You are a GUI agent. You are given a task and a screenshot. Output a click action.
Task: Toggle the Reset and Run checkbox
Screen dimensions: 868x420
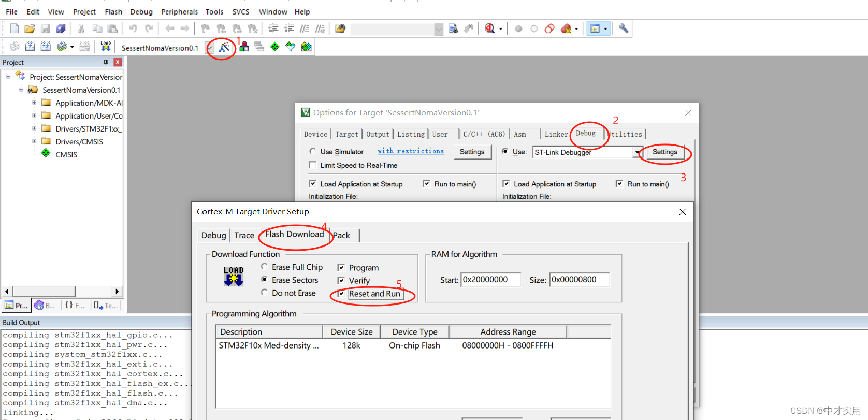tap(341, 293)
